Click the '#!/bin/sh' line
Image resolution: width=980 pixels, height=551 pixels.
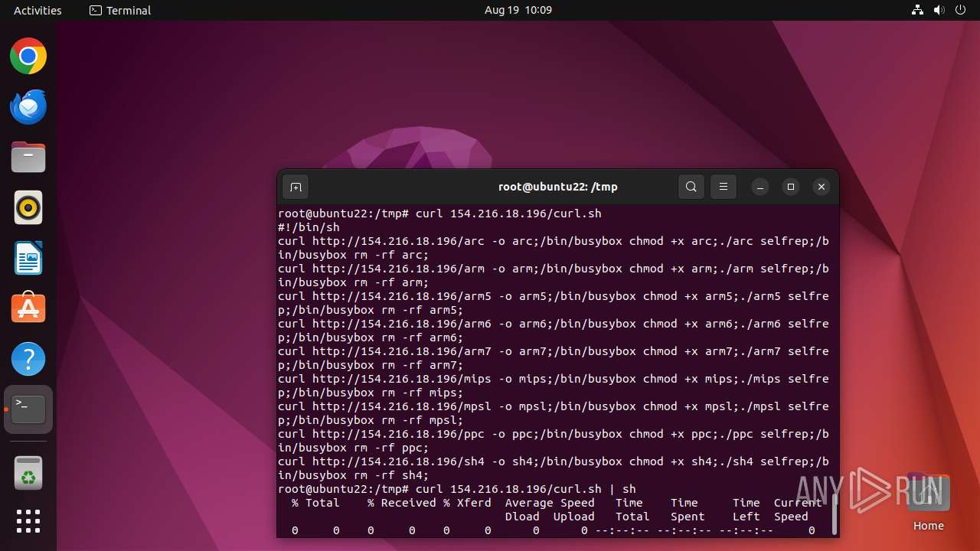[309, 227]
